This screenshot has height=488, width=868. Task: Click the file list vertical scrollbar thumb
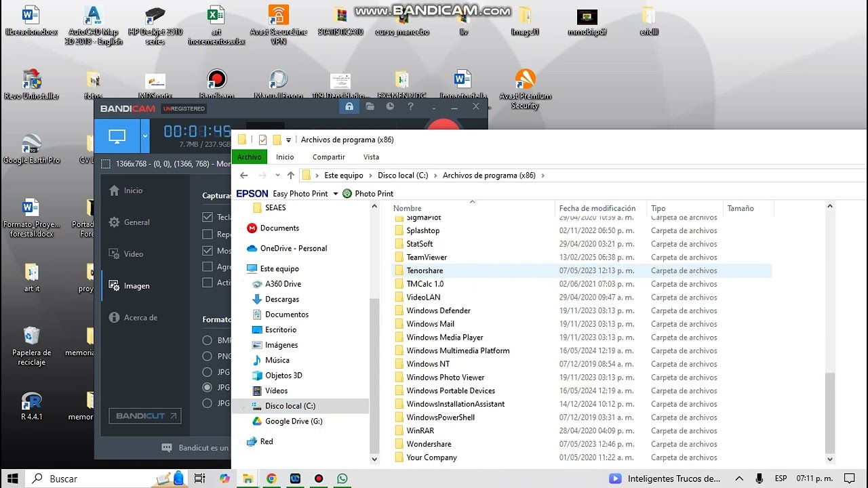[830, 413]
